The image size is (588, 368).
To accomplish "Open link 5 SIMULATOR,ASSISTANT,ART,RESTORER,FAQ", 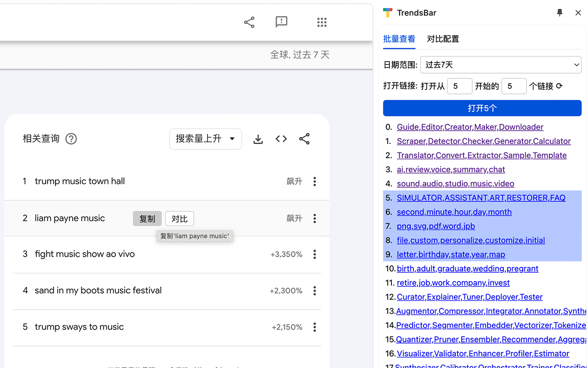I will coord(481,198).
